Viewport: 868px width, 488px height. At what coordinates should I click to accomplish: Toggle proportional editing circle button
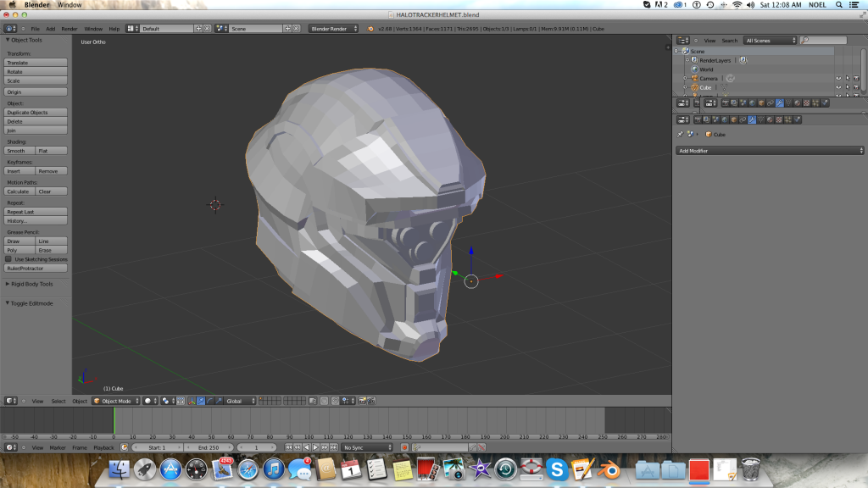pyautogui.click(x=324, y=401)
